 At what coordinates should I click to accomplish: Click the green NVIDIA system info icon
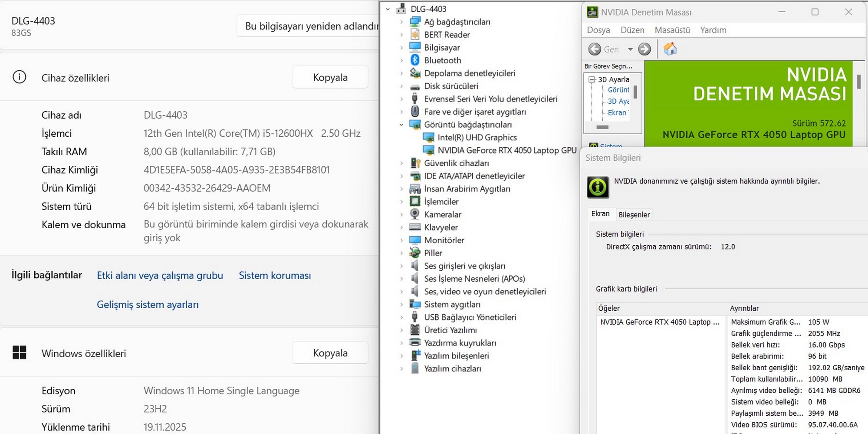[x=598, y=187]
